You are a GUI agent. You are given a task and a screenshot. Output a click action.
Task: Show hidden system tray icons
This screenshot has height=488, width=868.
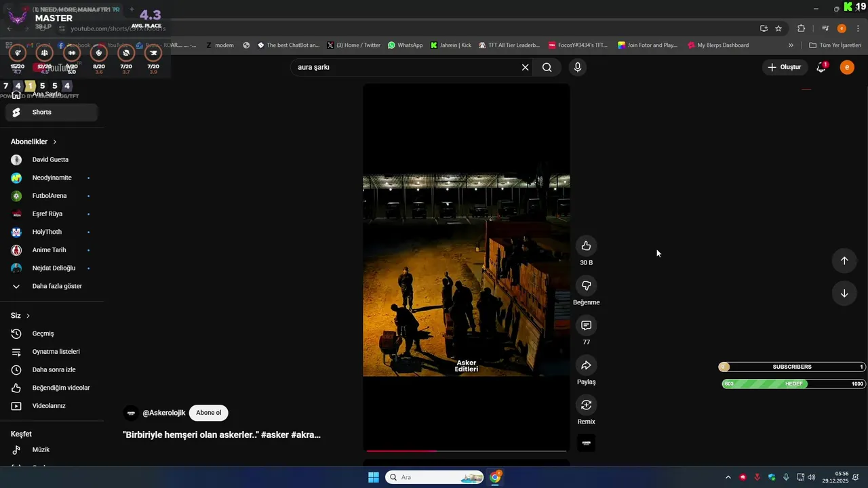point(728,477)
